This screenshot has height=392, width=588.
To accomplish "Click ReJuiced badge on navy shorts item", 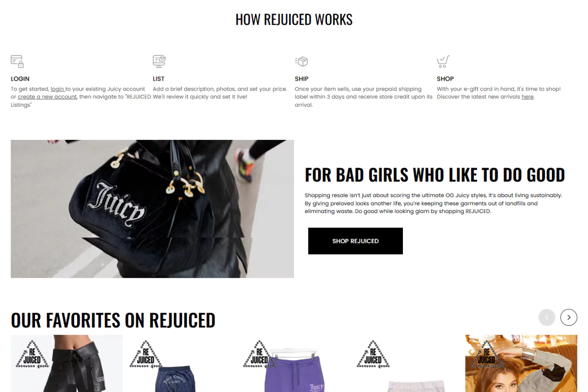I will coord(146,355).
